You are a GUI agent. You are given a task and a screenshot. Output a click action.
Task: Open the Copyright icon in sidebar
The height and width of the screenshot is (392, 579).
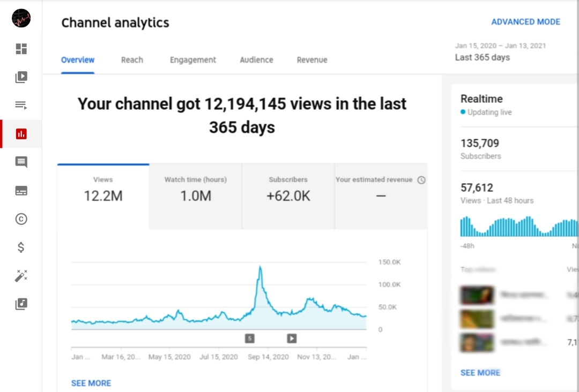(x=21, y=219)
